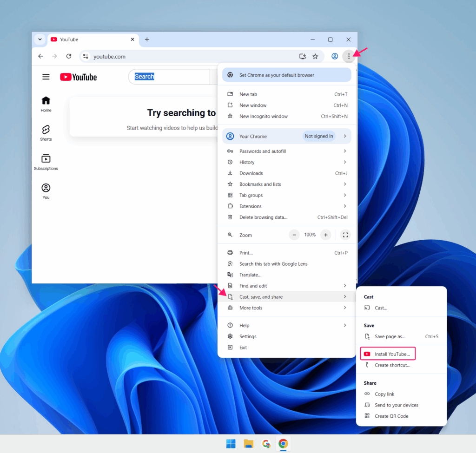Decrease zoom with minus button

[x=294, y=235]
